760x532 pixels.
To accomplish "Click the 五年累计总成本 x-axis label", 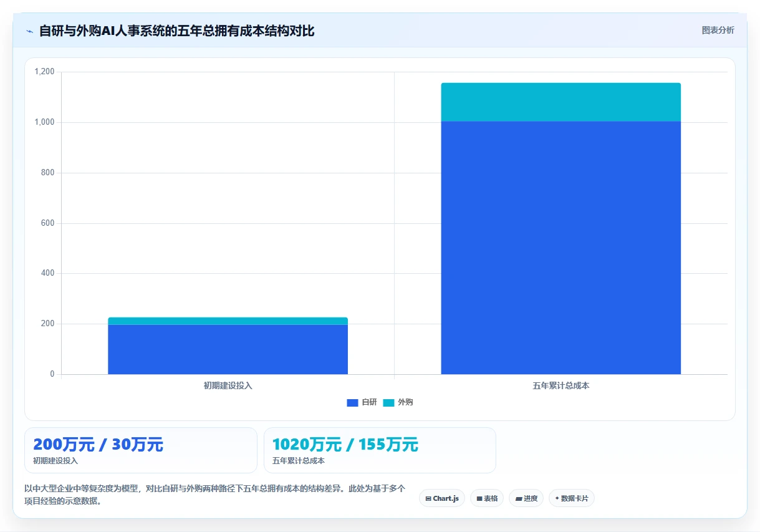I will click(560, 386).
